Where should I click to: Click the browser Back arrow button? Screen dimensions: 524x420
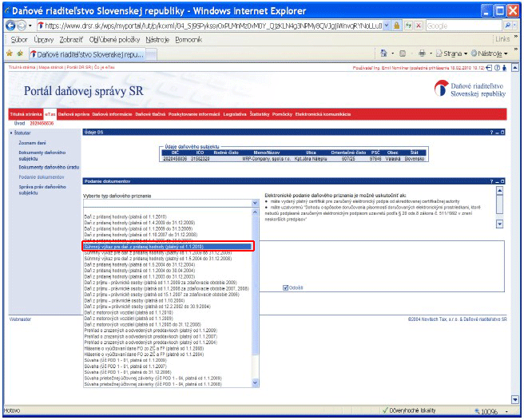(10, 26)
